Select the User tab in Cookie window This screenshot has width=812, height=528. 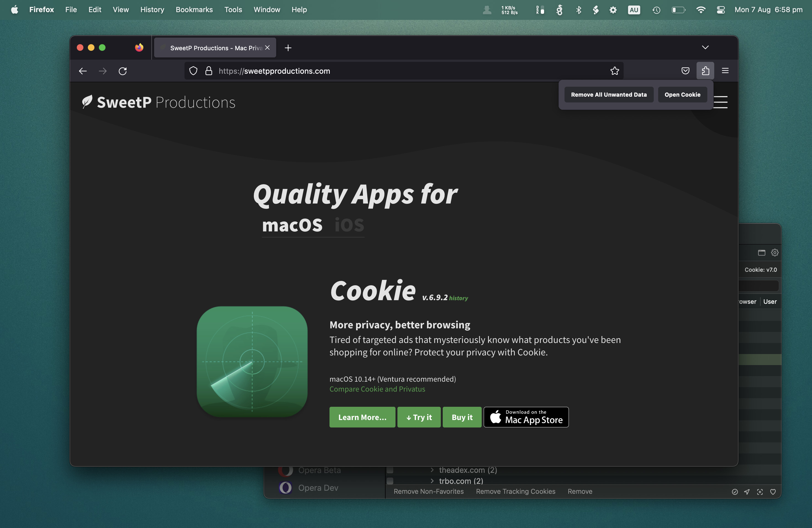pos(770,302)
